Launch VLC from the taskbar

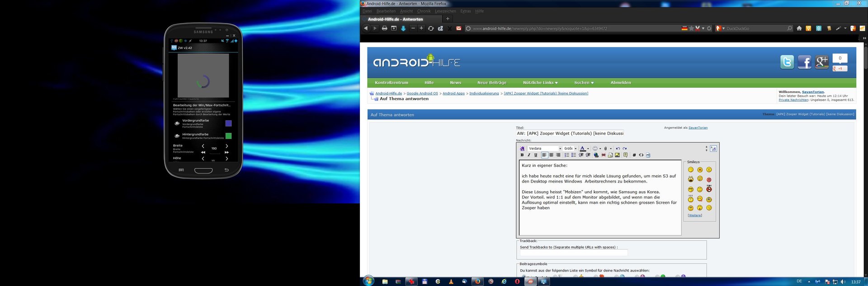[x=451, y=281]
